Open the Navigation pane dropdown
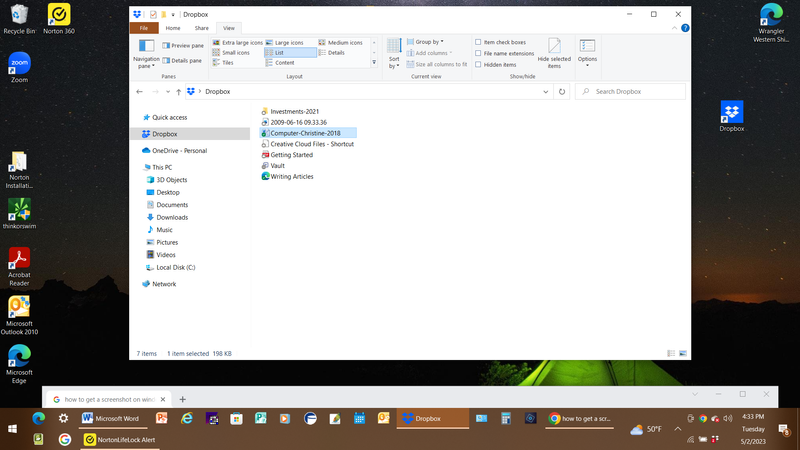Viewport: 800px width, 450px height. 146,54
